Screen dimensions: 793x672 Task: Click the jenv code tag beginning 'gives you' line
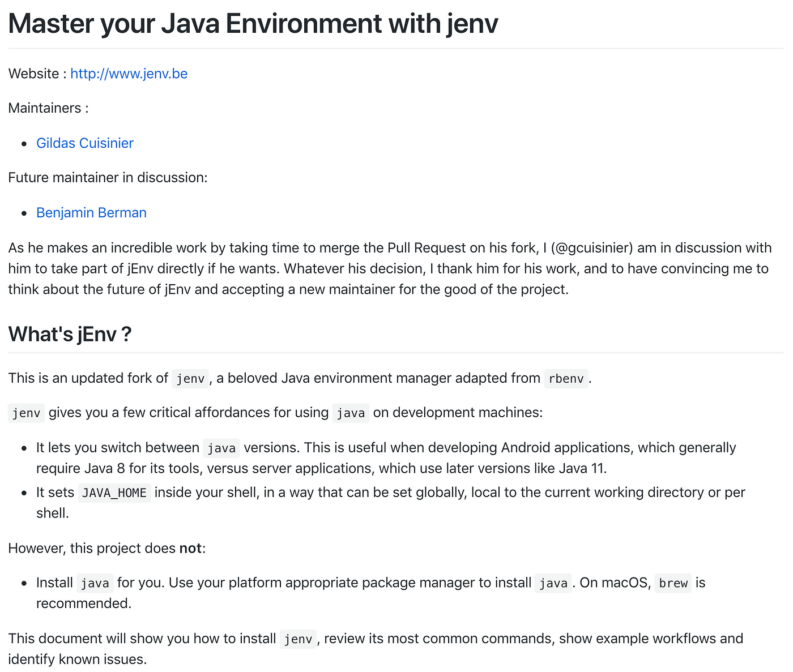pos(27,413)
